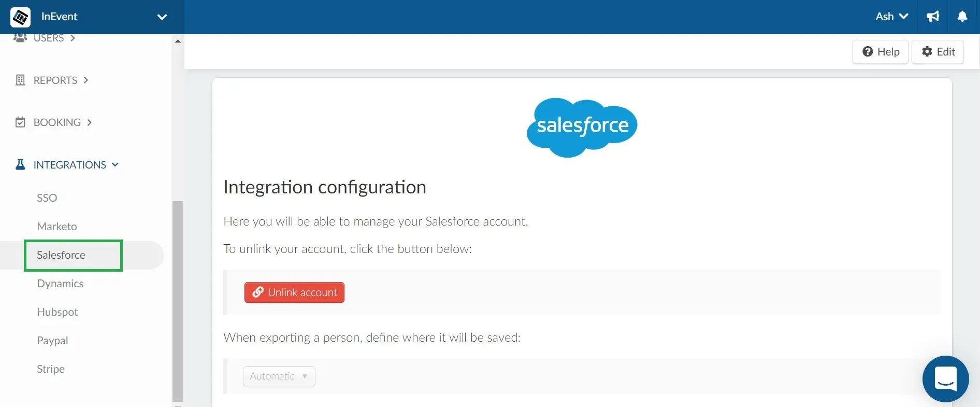980x407 pixels.
Task: Open the live chat widget
Action: [x=945, y=379]
